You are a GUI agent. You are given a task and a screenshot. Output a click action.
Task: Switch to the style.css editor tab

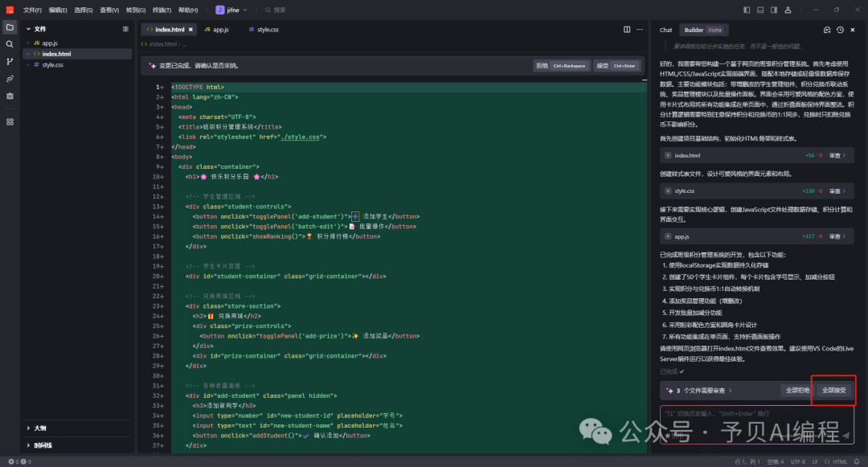point(264,29)
